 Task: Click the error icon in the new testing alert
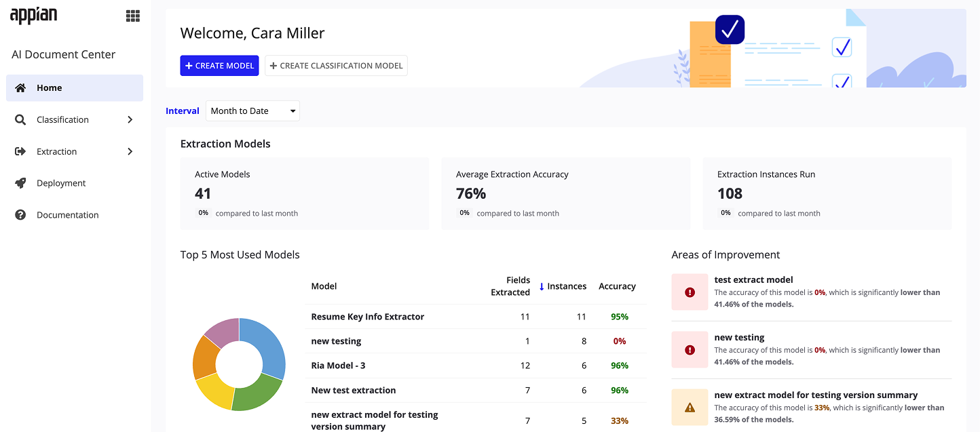690,350
